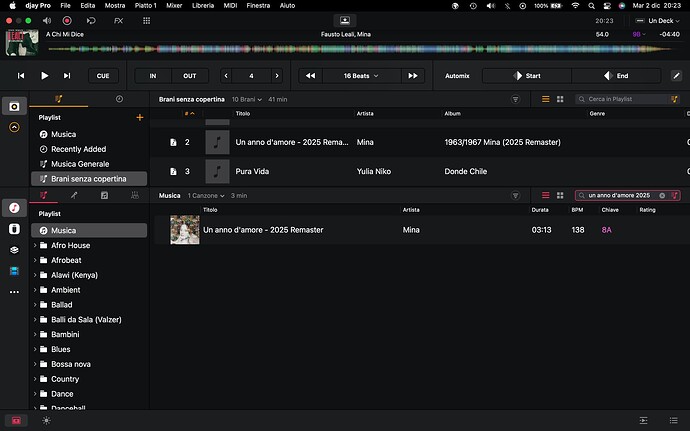Image resolution: width=690 pixels, height=431 pixels.
Task: Expand the Afro House folder
Action: (35, 245)
